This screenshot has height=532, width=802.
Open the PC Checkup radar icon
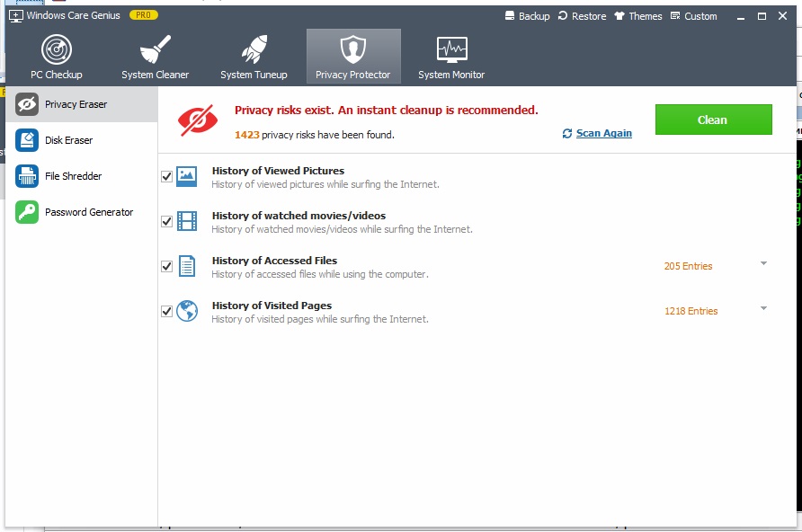pyautogui.click(x=57, y=49)
